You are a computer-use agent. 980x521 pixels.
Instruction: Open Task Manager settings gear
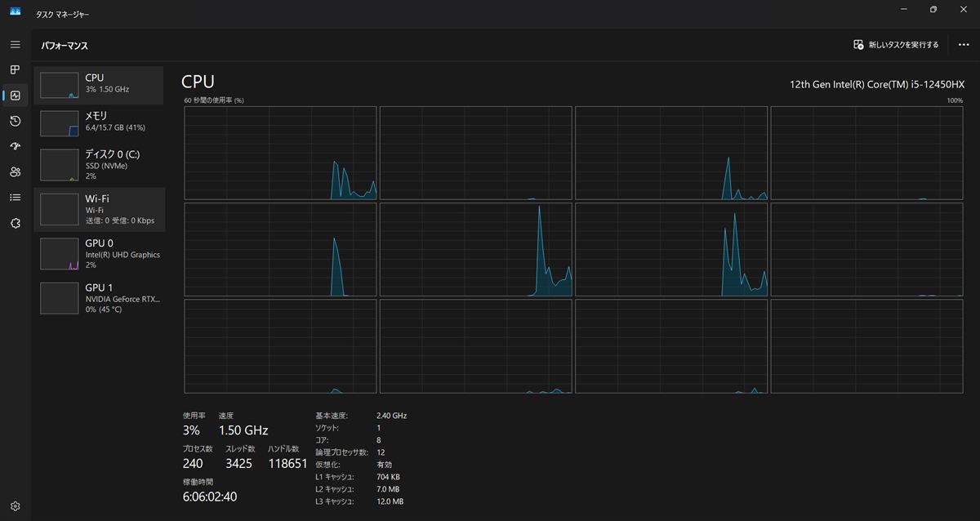[15, 506]
